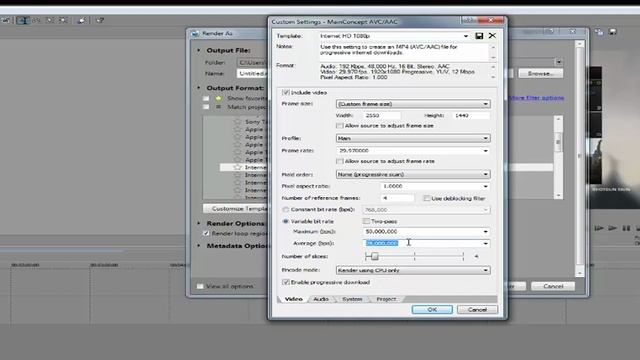Click Customize Template button
640x360 pixels.
[x=235, y=209]
